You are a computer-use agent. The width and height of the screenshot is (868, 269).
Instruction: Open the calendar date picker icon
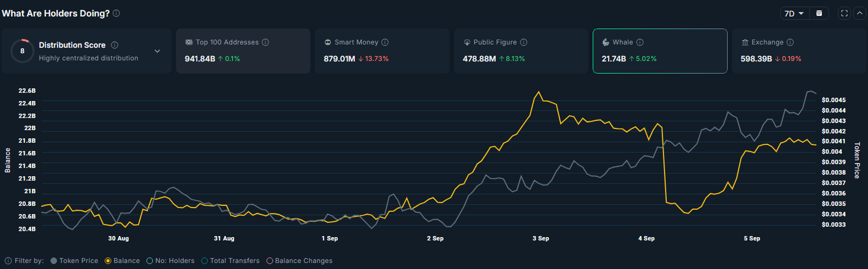[819, 13]
